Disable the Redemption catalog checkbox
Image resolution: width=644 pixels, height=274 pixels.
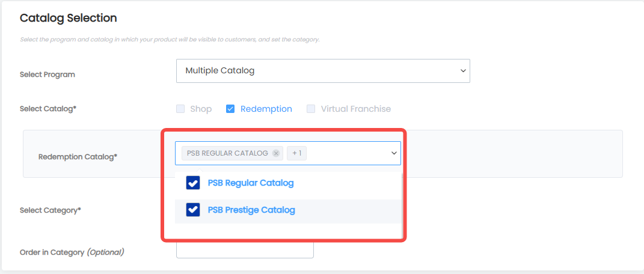click(x=230, y=109)
